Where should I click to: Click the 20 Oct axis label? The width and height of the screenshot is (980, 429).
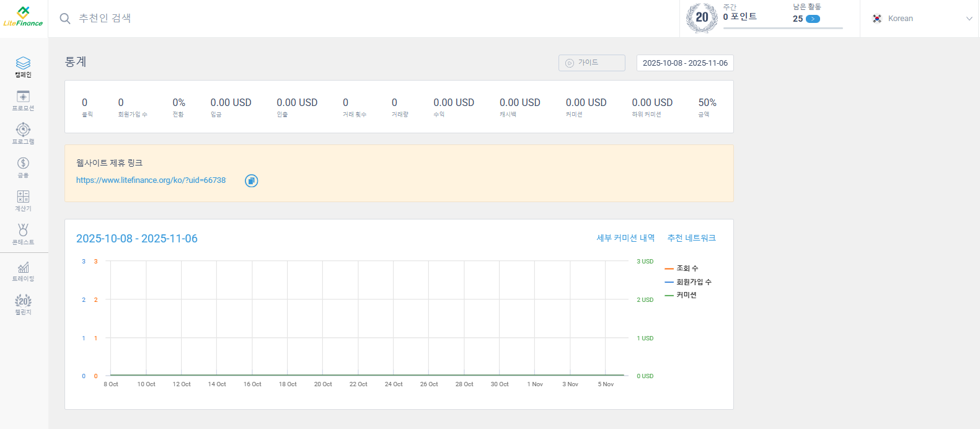tap(323, 384)
